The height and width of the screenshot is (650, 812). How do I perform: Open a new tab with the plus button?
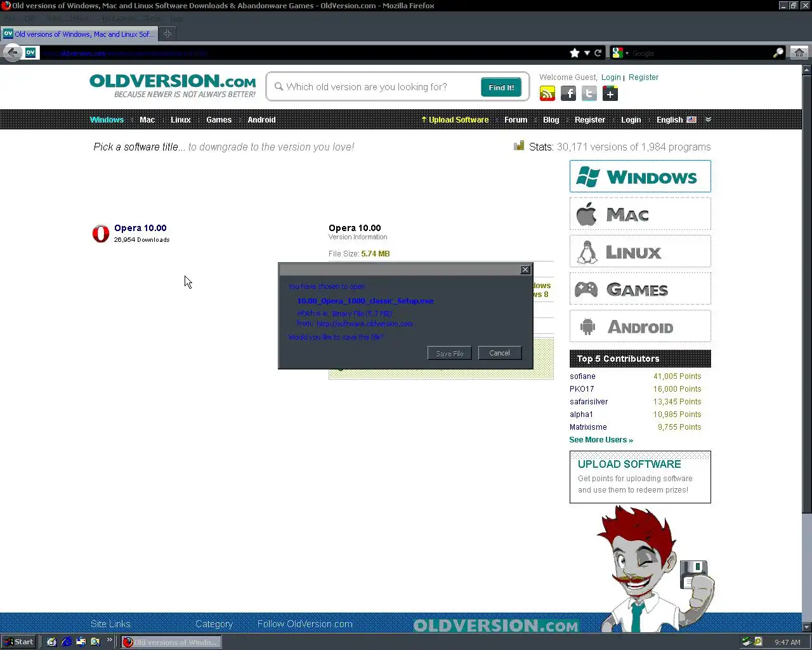point(167,34)
